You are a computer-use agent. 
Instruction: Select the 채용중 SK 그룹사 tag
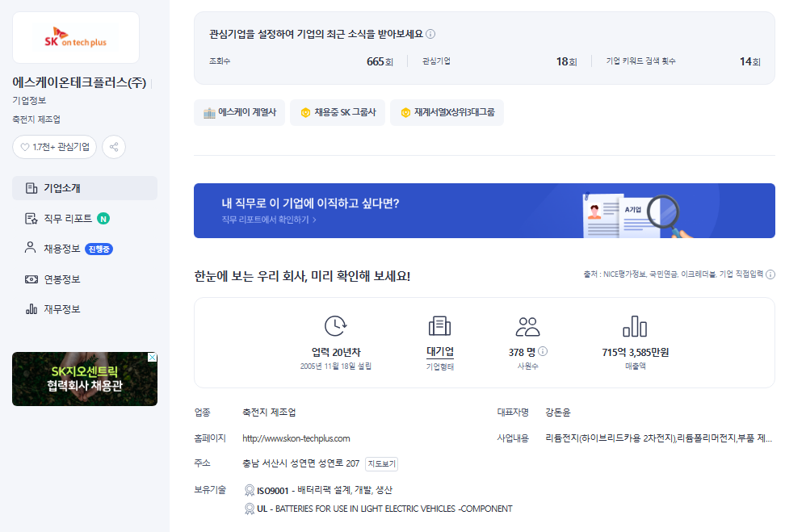(x=338, y=112)
